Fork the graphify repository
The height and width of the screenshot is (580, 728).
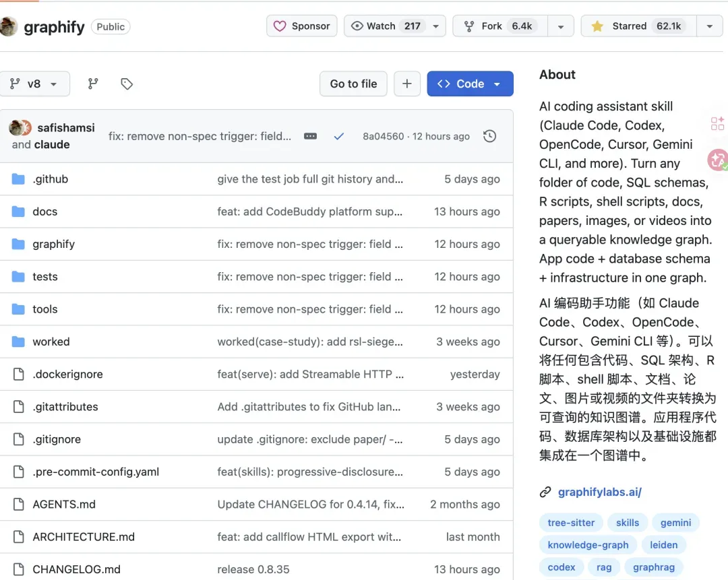click(x=500, y=26)
